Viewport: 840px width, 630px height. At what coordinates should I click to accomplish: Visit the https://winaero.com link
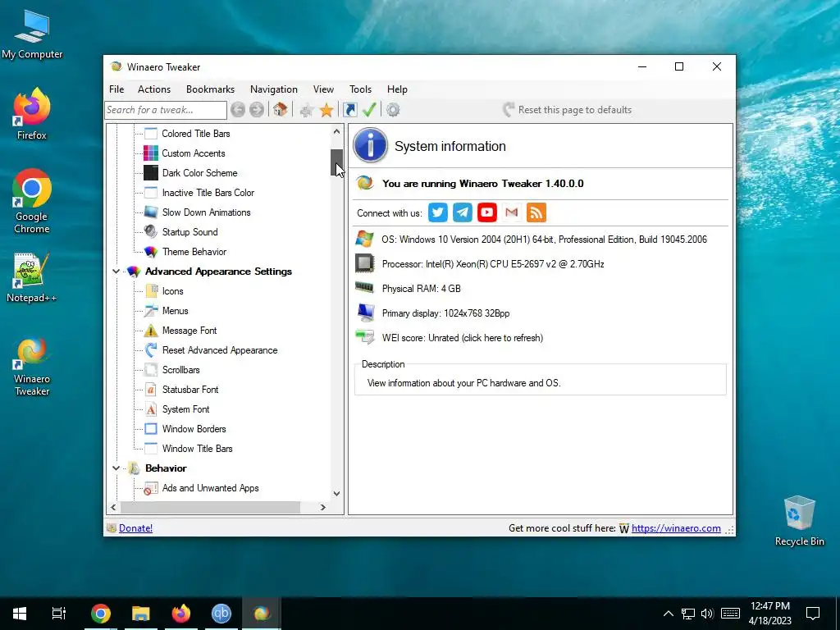click(676, 528)
